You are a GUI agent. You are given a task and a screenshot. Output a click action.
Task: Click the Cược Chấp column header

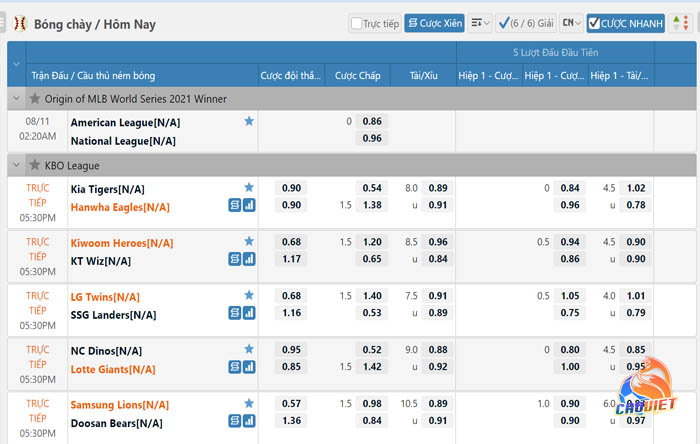[x=358, y=75]
